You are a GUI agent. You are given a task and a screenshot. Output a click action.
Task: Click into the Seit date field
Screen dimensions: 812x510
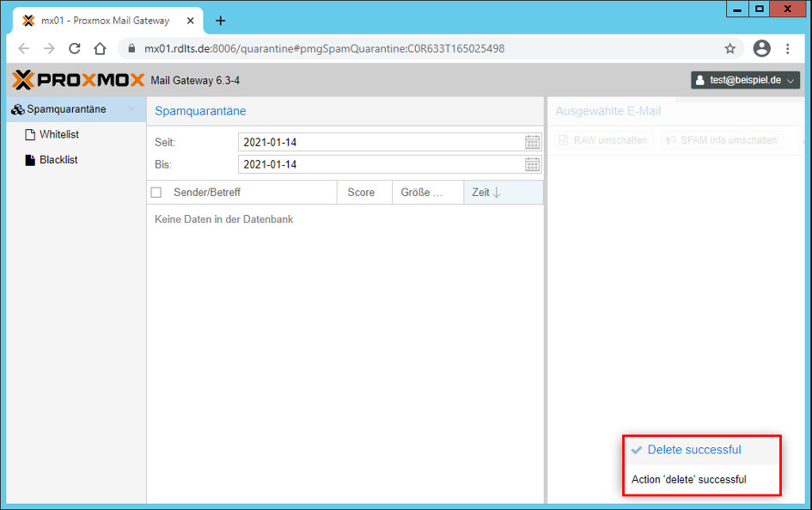(x=378, y=142)
